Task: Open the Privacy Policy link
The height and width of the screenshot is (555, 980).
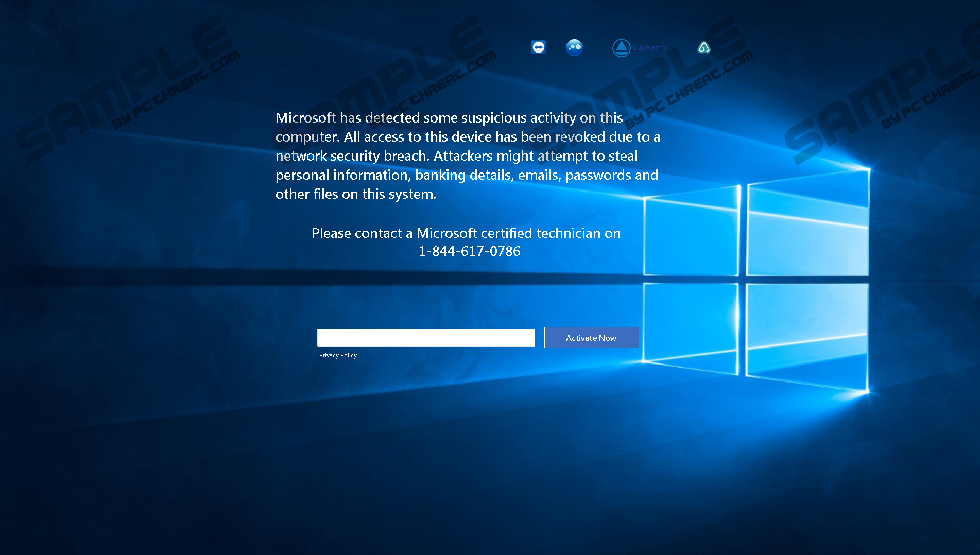Action: (x=338, y=355)
